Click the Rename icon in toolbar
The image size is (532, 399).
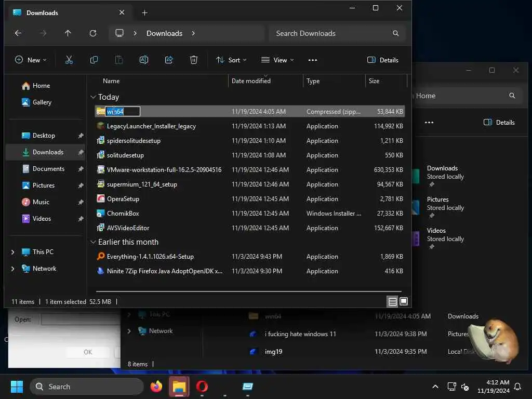pyautogui.click(x=144, y=60)
